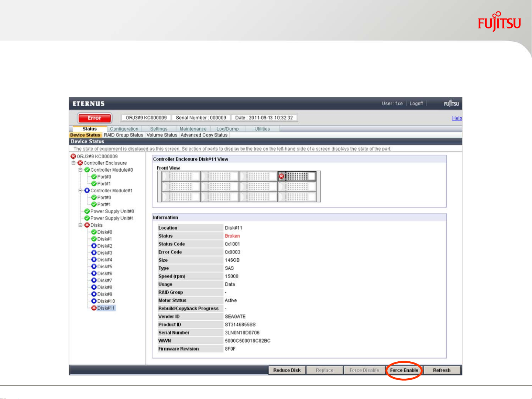Click the green status icon beside Power Supply Unit#0
The width and height of the screenshot is (532, 399).
pos(87,211)
